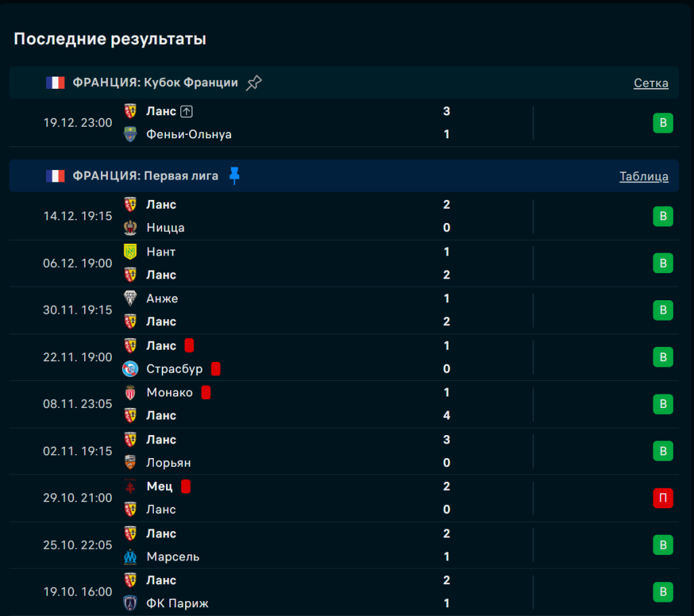Image resolution: width=694 pixels, height=616 pixels.
Task: Click the ФК Париж club badge
Action: coord(130,603)
